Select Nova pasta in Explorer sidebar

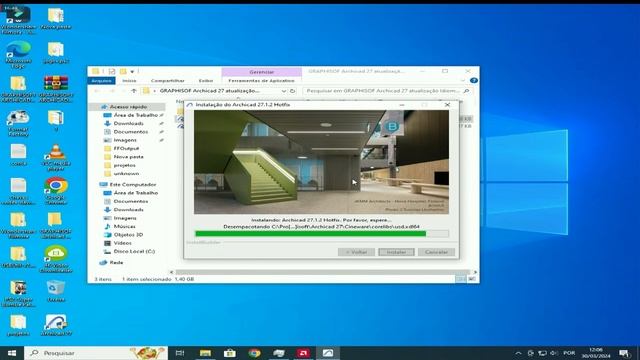(x=128, y=157)
